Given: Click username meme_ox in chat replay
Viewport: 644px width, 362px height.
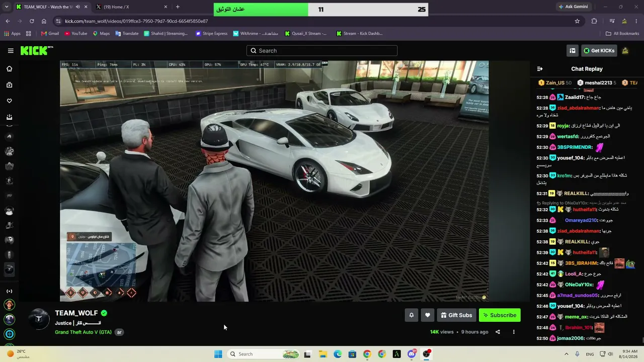Looking at the screenshot, I should 576,317.
